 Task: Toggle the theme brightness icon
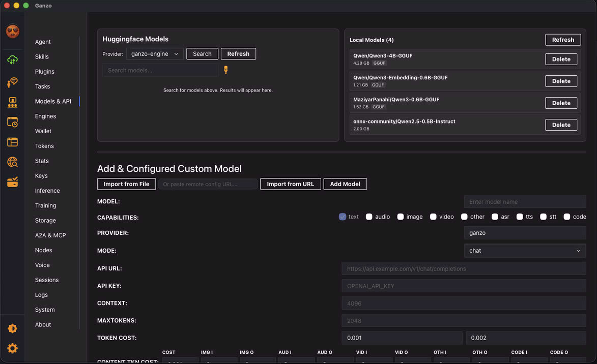tap(13, 328)
